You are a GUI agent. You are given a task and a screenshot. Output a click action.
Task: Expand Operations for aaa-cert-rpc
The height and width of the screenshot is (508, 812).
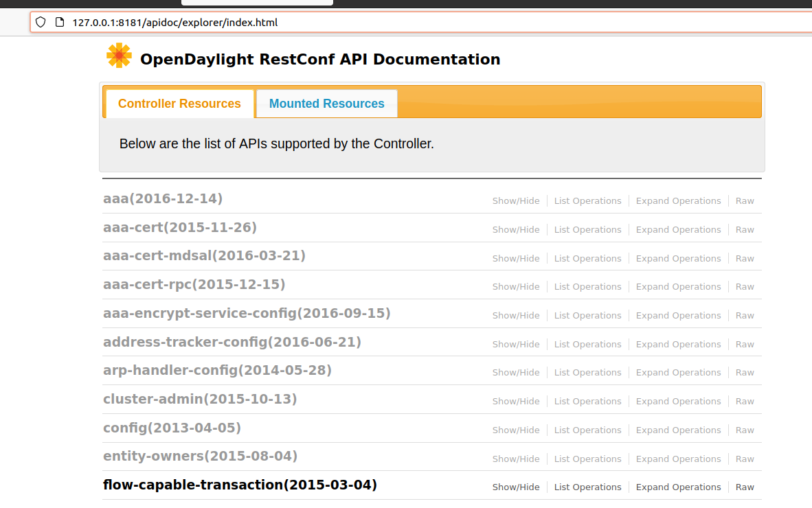pos(679,286)
